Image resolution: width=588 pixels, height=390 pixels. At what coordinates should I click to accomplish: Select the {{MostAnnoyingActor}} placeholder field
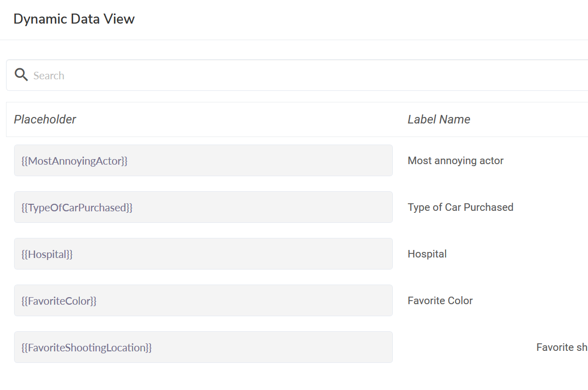[203, 161]
